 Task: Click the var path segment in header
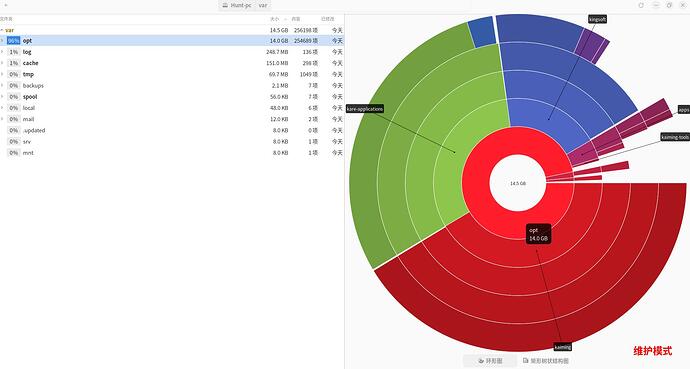click(263, 5)
